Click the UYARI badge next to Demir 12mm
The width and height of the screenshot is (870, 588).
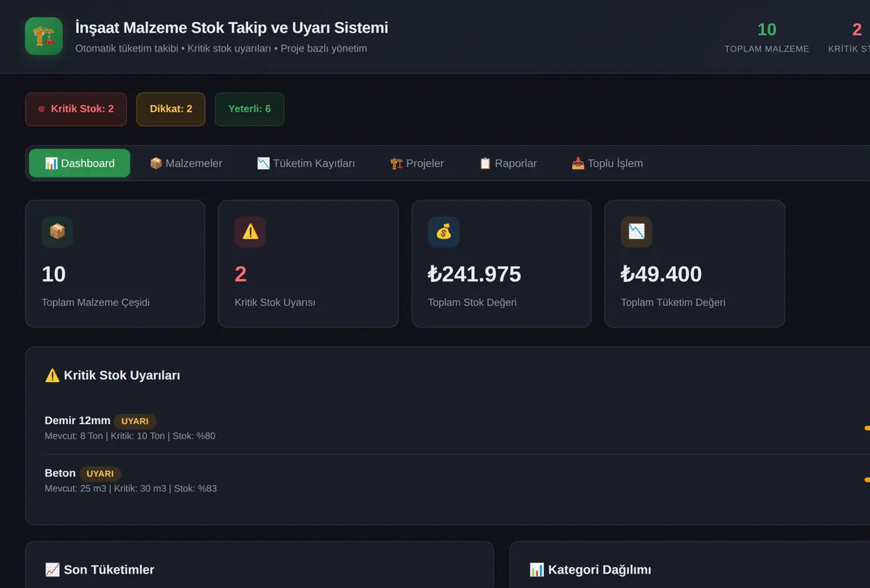click(135, 421)
